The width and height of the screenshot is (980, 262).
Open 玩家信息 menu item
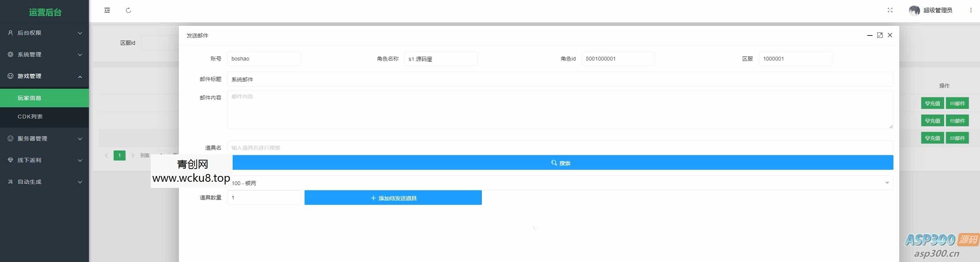click(44, 98)
